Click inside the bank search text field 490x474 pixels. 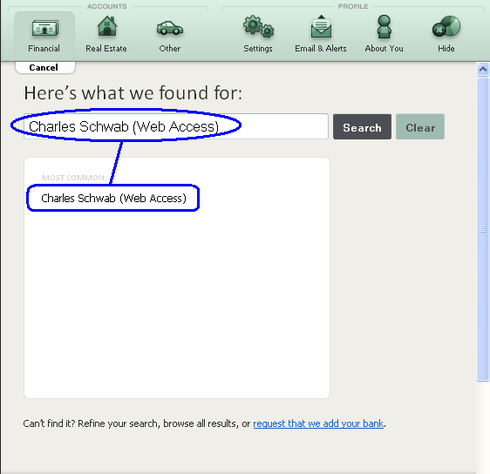[x=176, y=126]
